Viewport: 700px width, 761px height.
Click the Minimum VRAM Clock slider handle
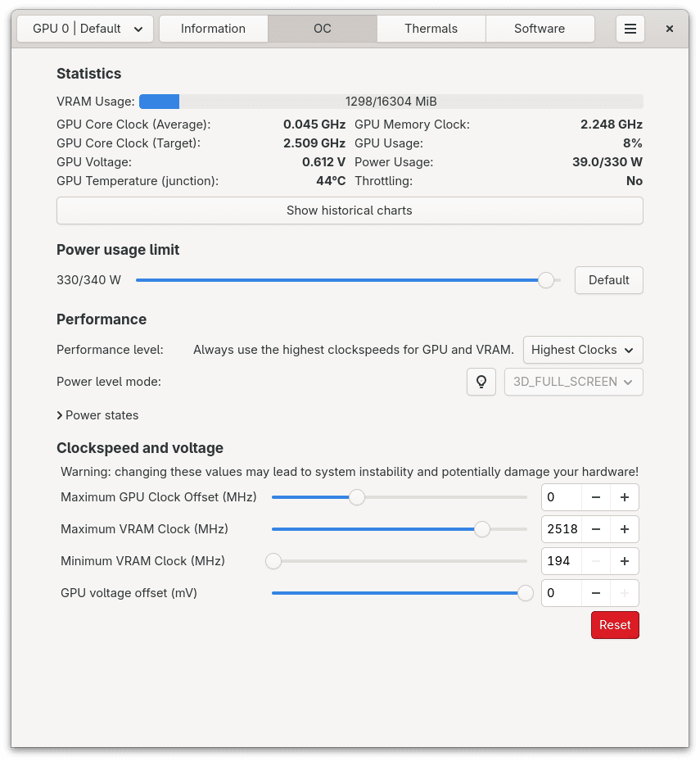coord(273,561)
